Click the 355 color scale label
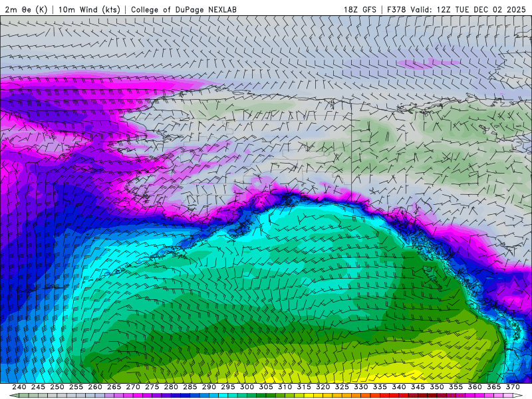Screen dimensions: 532x399 (x=456, y=387)
